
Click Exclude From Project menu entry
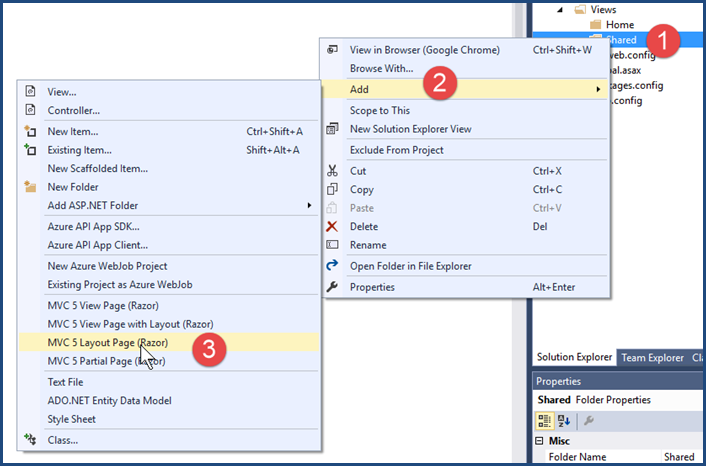[396, 150]
